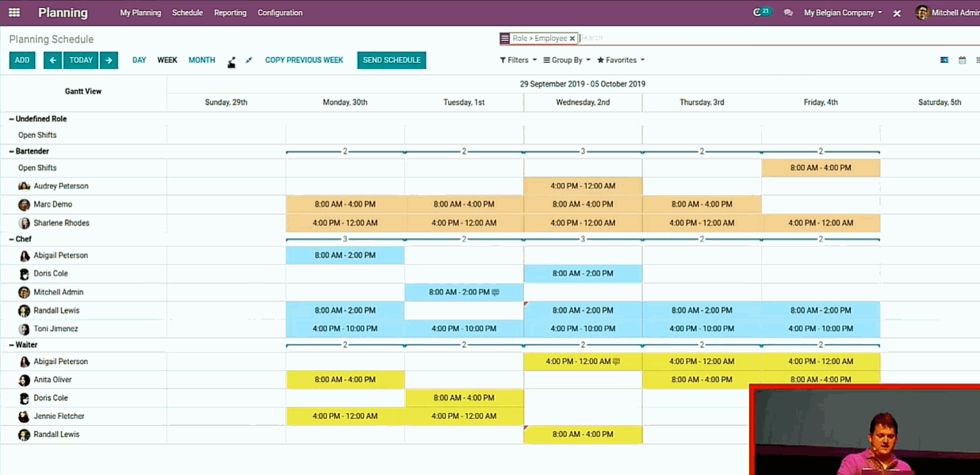The image size is (980, 475).
Task: Select the WEEK scale option
Action: point(167,60)
